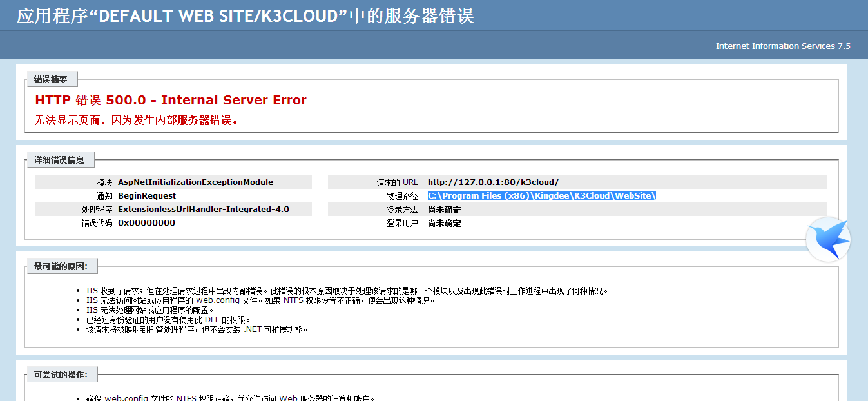Image resolution: width=868 pixels, height=401 pixels.
Task: Click the bullet about IIS 无法访问 web.config 文件
Action: click(261, 300)
